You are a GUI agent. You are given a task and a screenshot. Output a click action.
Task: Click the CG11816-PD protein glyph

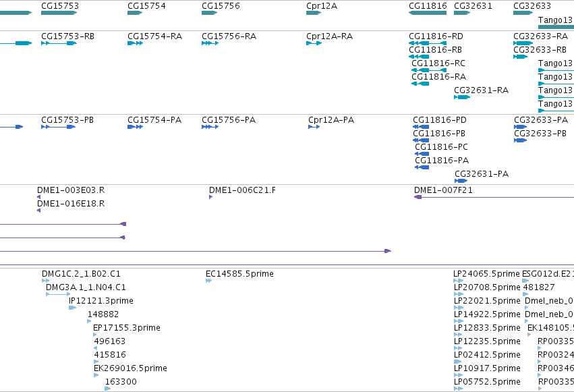coord(421,127)
